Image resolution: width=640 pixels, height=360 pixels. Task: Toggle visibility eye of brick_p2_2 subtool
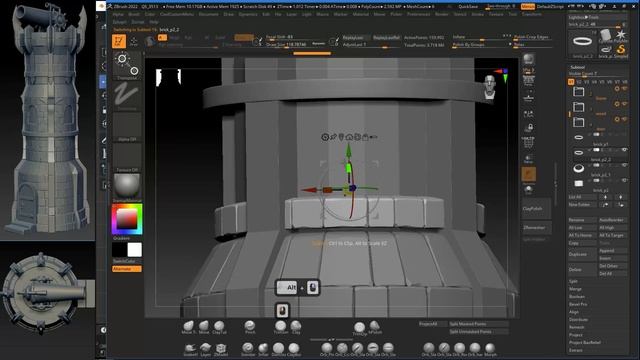point(624,150)
